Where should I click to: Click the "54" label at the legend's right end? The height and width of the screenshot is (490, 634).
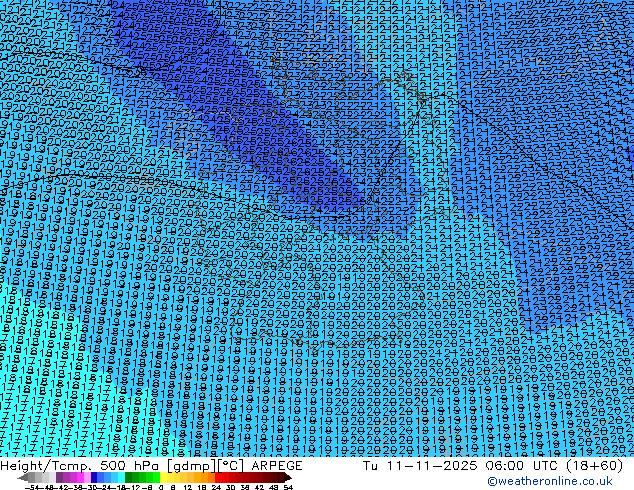pyautogui.click(x=288, y=487)
